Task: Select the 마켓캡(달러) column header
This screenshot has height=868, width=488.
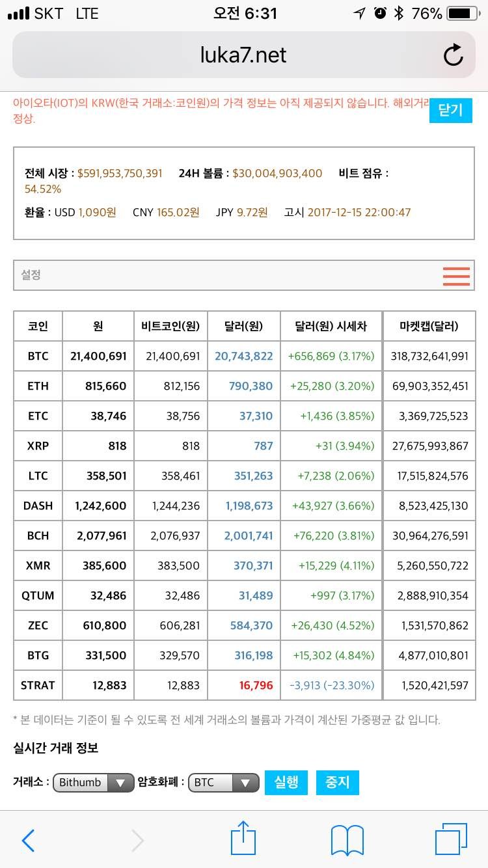Action: 429,326
